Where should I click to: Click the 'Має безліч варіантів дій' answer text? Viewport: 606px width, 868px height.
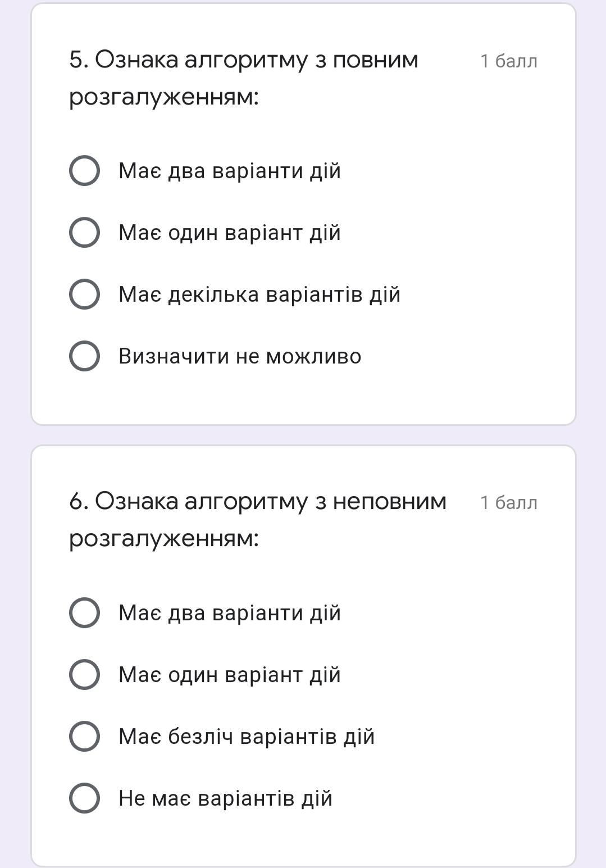(x=246, y=737)
